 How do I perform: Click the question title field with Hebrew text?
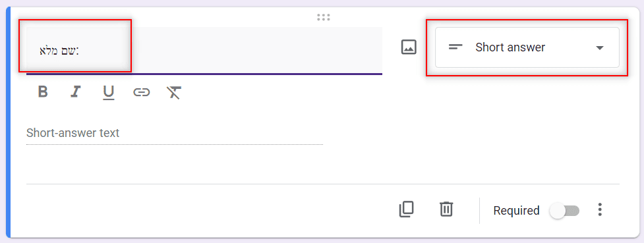[x=204, y=51]
